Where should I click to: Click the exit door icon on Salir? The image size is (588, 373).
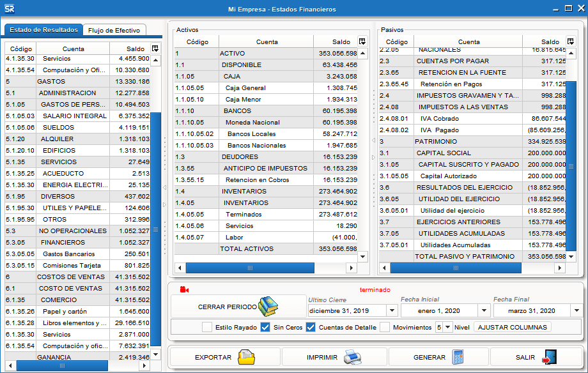point(550,357)
